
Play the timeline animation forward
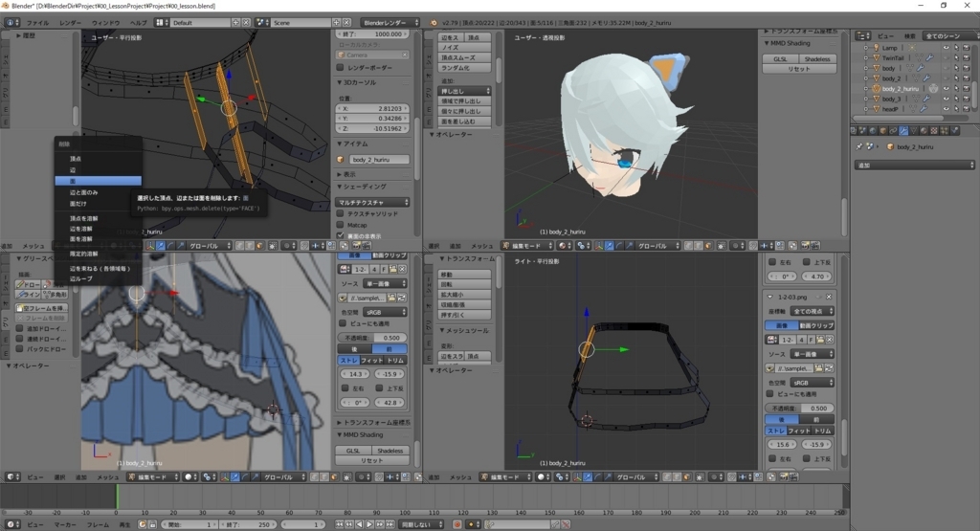(369, 524)
